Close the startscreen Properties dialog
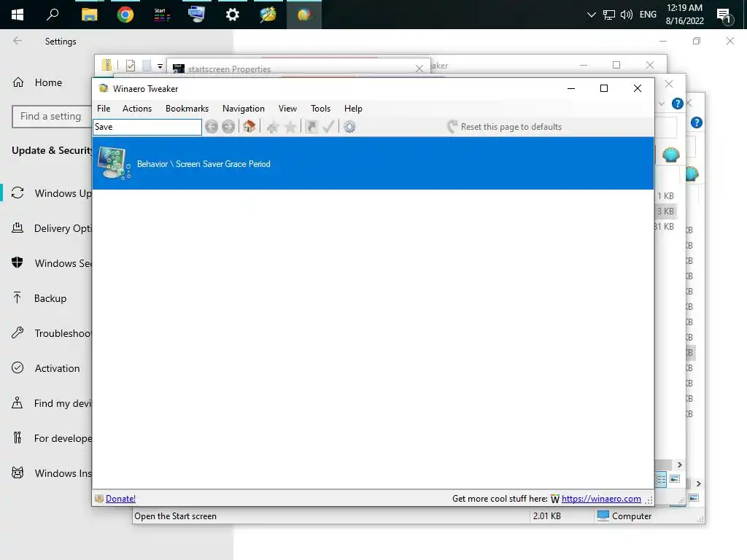The height and width of the screenshot is (560, 747). coord(419,69)
